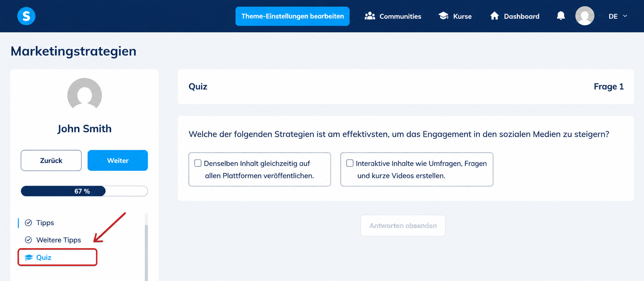
Task: Click the Weitere Tipps checkmark icon
Action: click(x=28, y=240)
